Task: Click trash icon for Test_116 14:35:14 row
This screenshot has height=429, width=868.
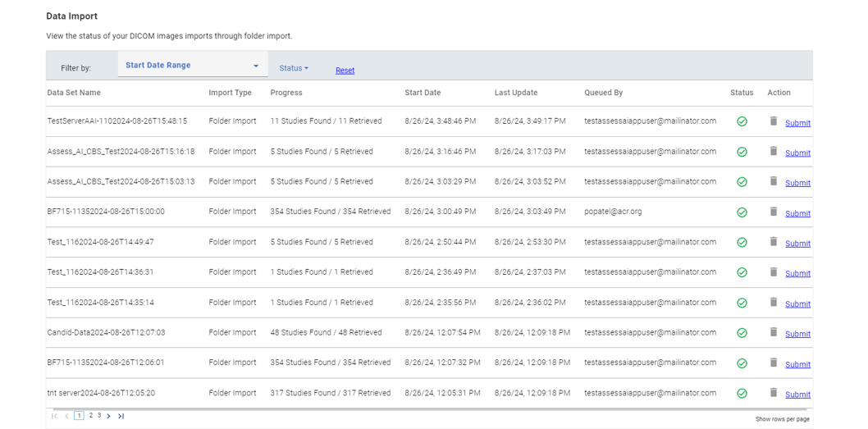Action: coord(774,302)
